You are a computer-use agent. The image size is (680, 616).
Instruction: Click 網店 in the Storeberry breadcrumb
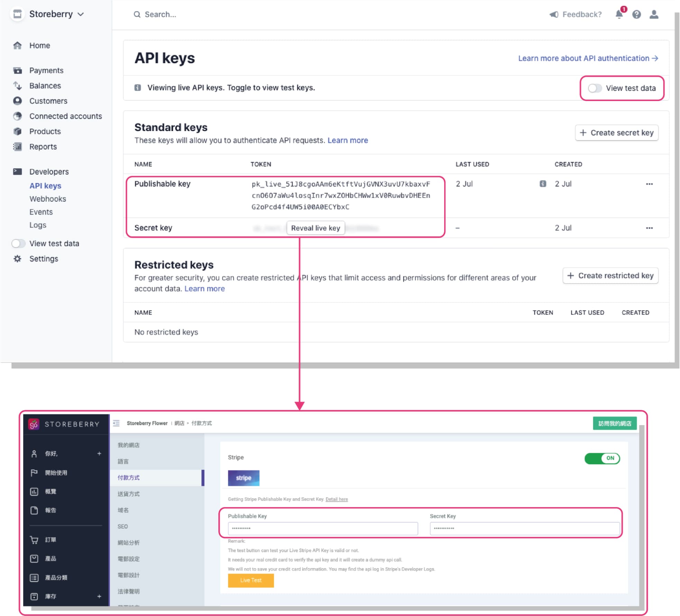point(179,423)
